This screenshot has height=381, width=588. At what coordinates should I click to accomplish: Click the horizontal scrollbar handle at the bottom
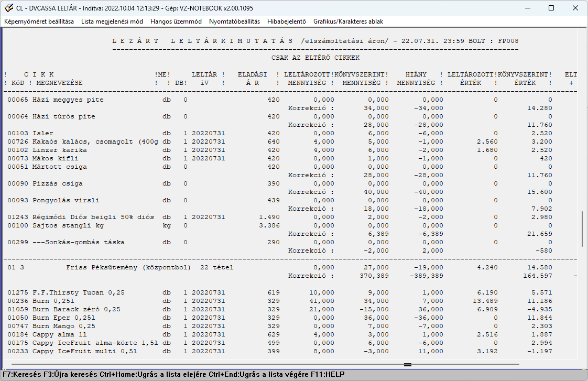pyautogui.click(x=408, y=365)
